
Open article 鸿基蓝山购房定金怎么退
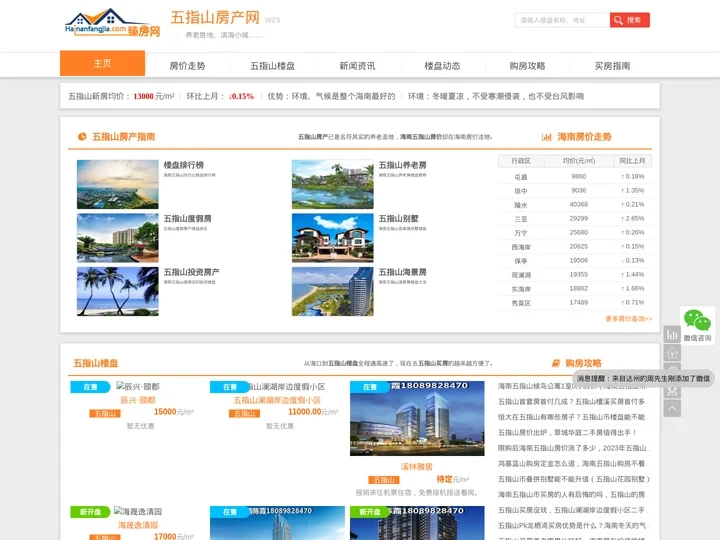tap(572, 464)
